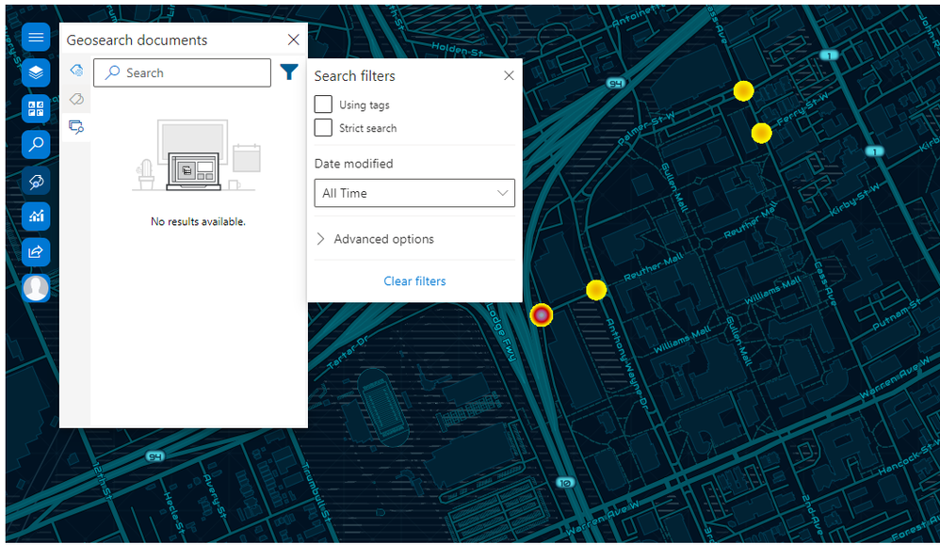The width and height of the screenshot is (940, 560).
Task: Click the Search documents input field
Action: point(182,72)
